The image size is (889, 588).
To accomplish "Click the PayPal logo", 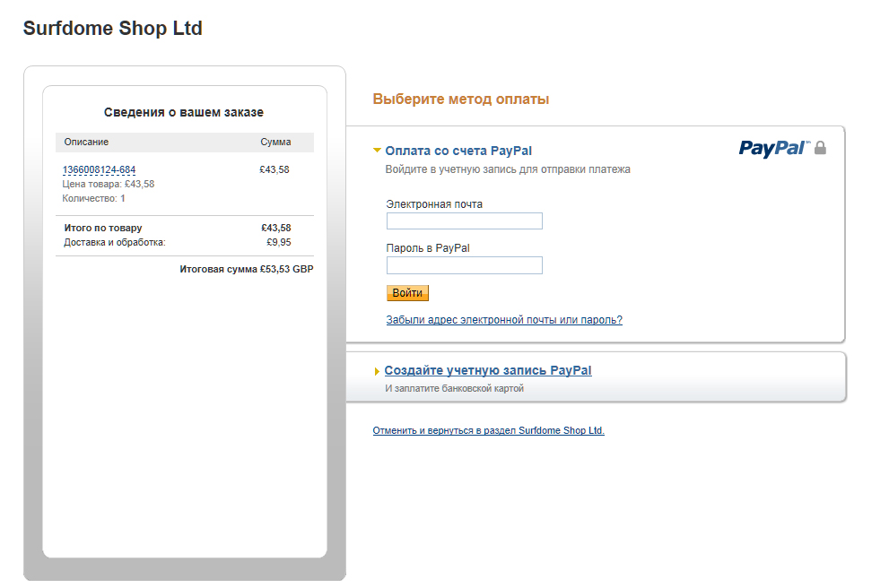I will [x=773, y=148].
